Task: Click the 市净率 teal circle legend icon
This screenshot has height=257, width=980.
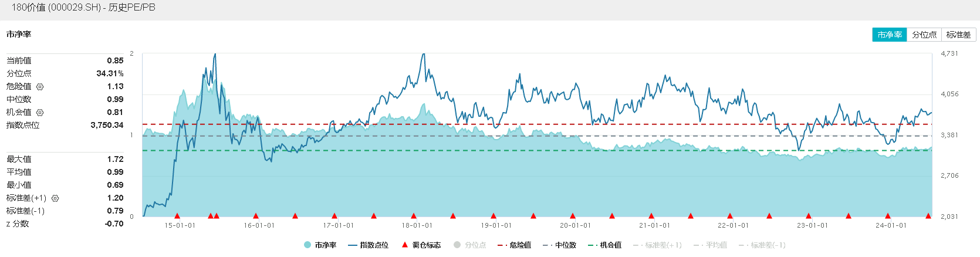Action: click(307, 245)
